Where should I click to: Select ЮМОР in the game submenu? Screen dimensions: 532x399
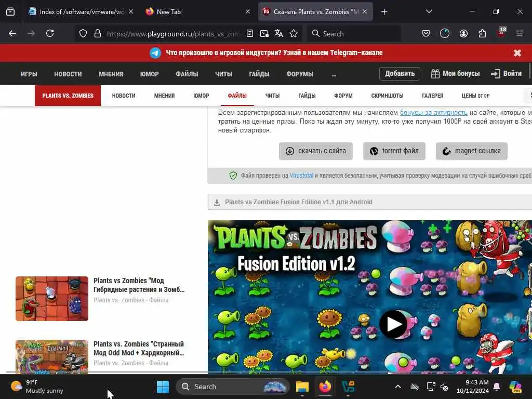coord(201,96)
